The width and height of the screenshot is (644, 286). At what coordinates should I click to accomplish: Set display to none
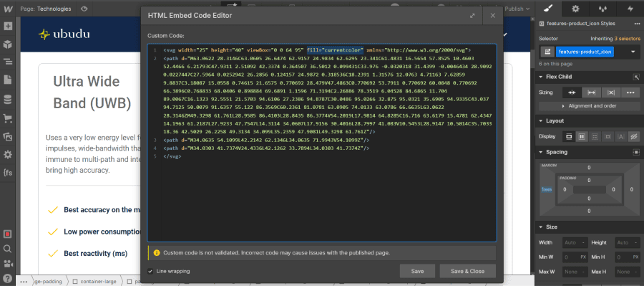pos(634,136)
